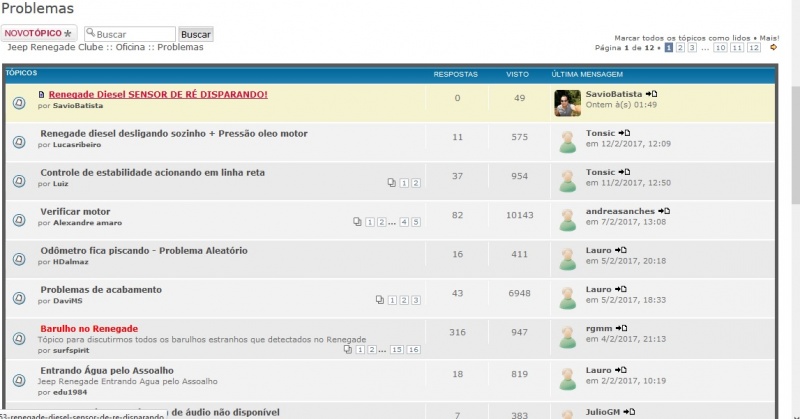Open page 2 of Controle de estabilidade topic
Viewport: 800px width, 419px height.
click(416, 183)
